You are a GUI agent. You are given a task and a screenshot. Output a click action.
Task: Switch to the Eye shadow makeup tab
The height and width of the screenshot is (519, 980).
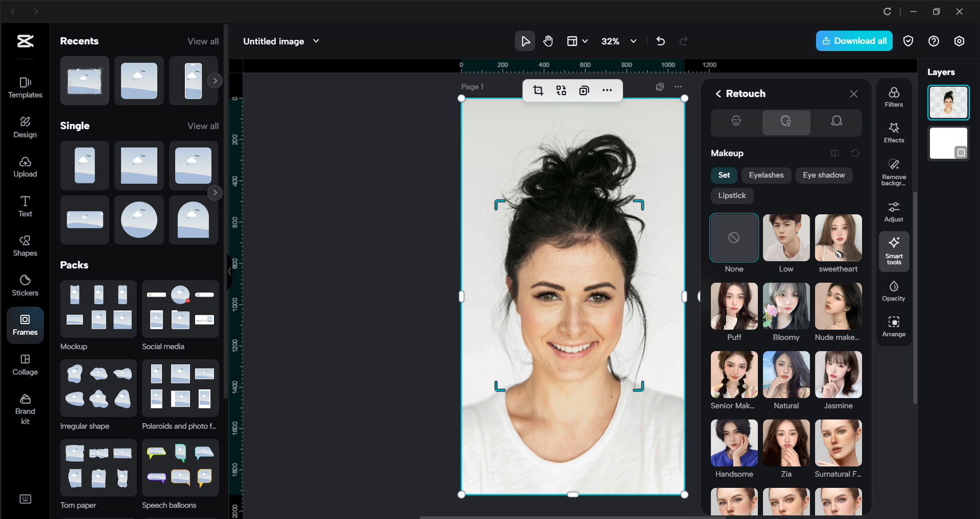tap(823, 175)
